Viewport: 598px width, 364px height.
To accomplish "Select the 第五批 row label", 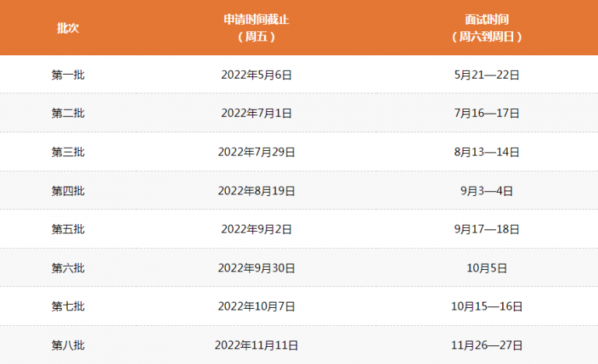I will [x=68, y=229].
